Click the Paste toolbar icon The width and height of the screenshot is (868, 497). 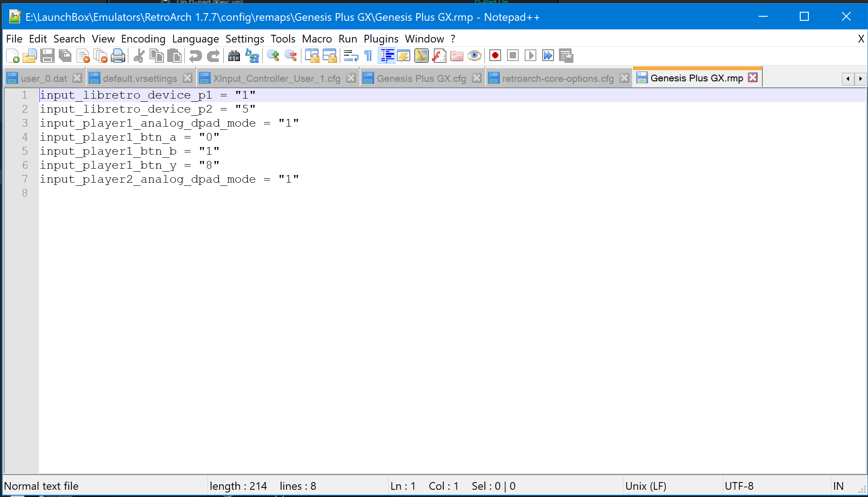pyautogui.click(x=174, y=56)
